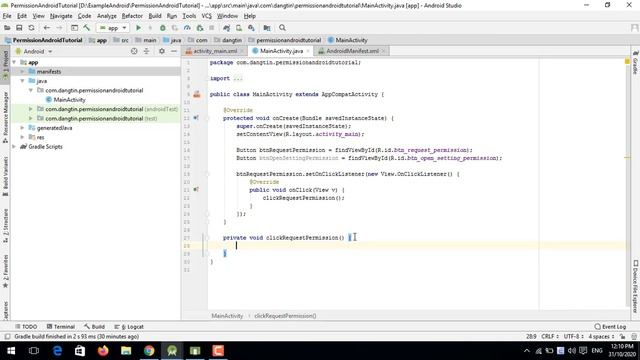Screen dimensions: 640x360
Task: Click the yellow inspection indicator above scrollbar
Action: click(x=627, y=61)
